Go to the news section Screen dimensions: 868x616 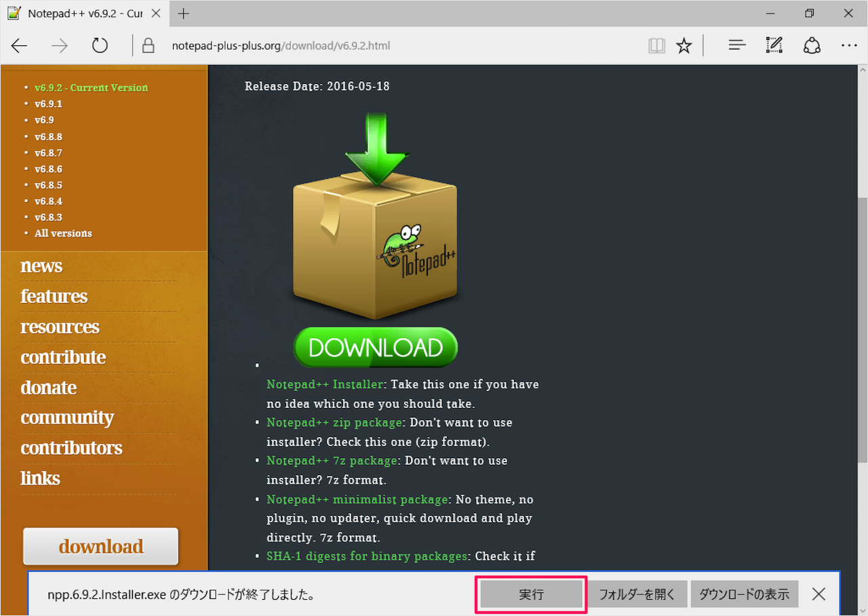click(x=41, y=266)
